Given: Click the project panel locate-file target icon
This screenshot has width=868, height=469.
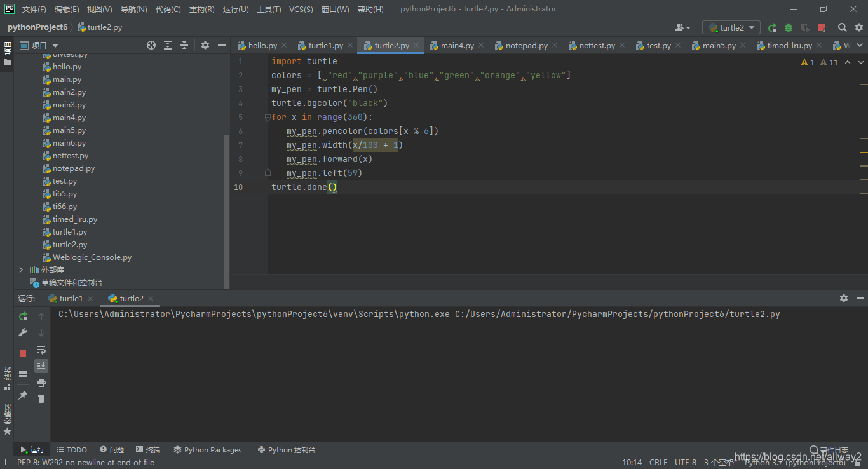Looking at the screenshot, I should coord(151,45).
